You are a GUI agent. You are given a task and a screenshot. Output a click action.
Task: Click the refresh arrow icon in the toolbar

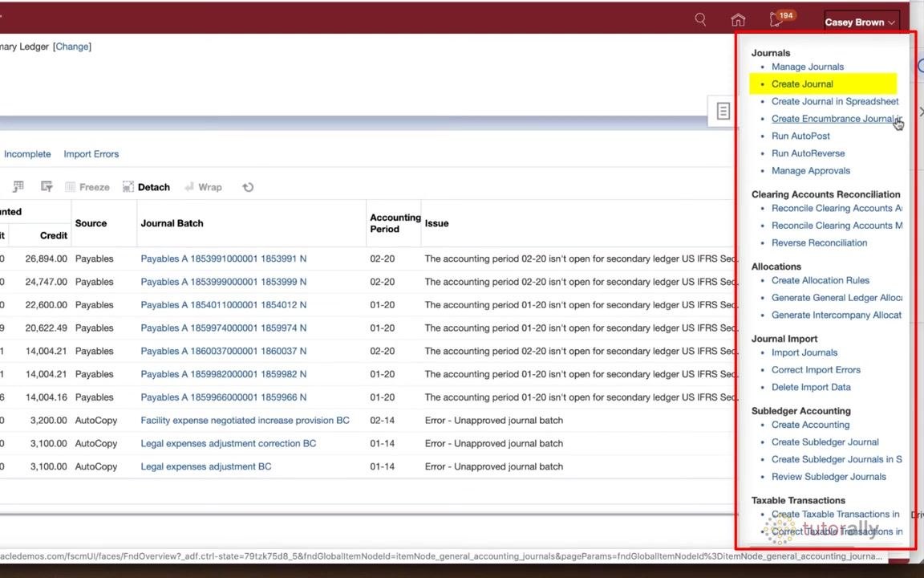coord(248,187)
